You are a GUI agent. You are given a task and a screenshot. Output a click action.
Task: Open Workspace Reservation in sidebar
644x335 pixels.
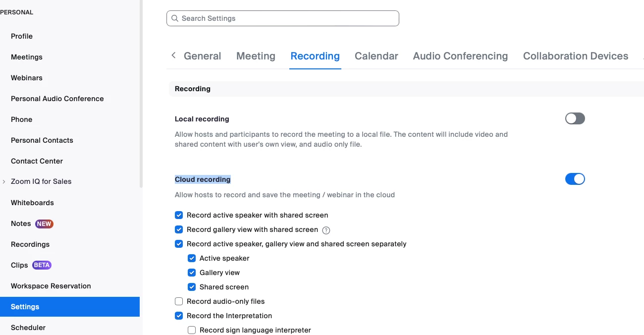pyautogui.click(x=51, y=286)
